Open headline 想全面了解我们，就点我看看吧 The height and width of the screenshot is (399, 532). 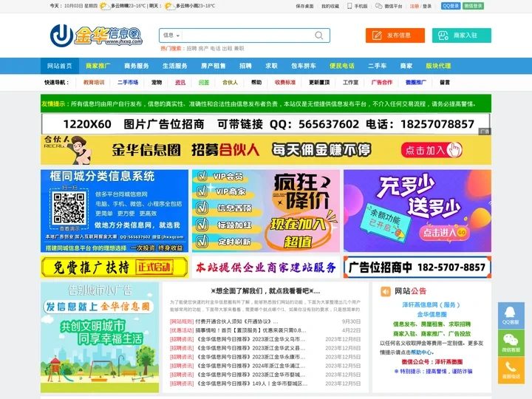point(265,291)
